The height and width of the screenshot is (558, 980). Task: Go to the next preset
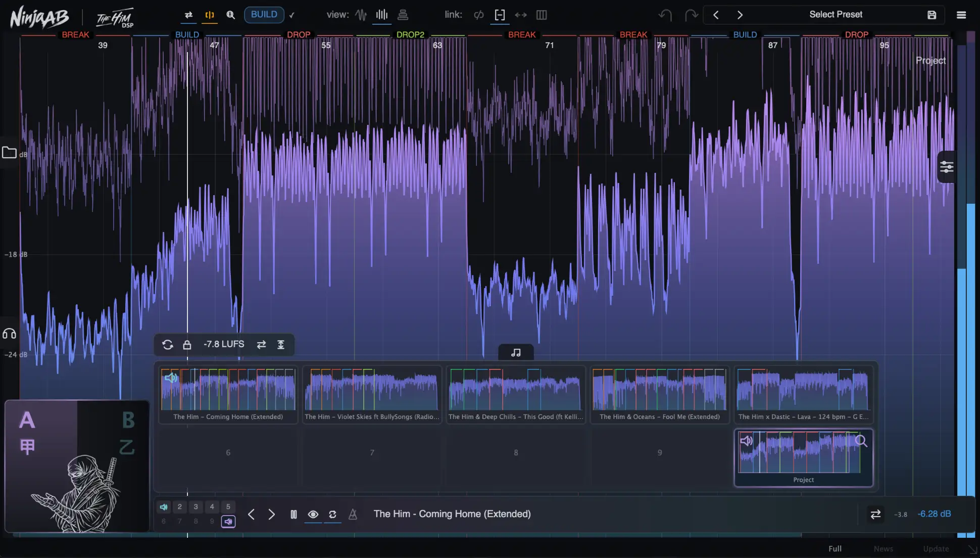coord(740,15)
